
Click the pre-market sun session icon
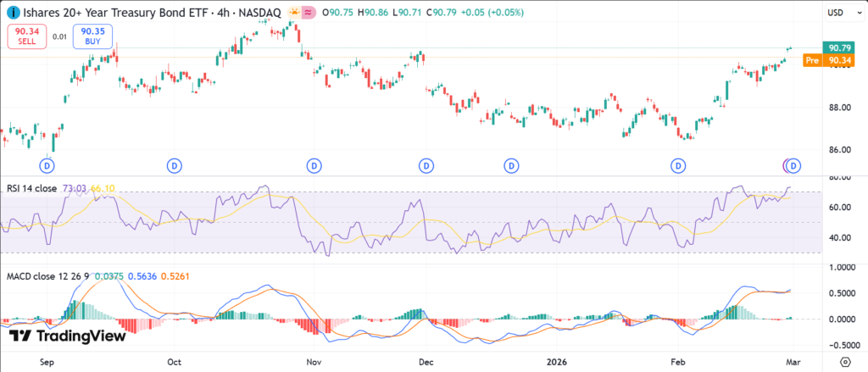(x=294, y=12)
